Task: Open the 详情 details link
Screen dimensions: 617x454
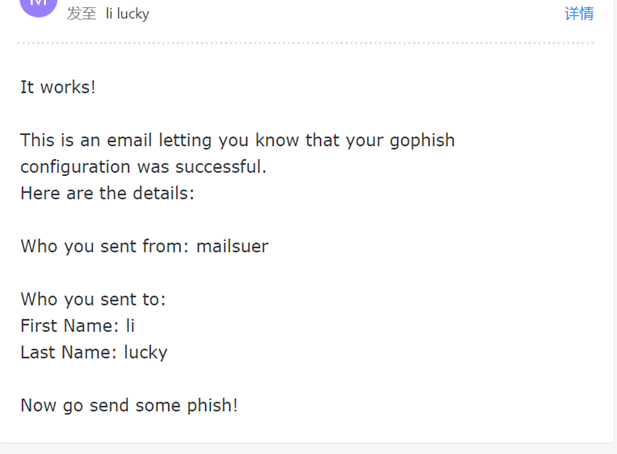Action: coord(579,14)
